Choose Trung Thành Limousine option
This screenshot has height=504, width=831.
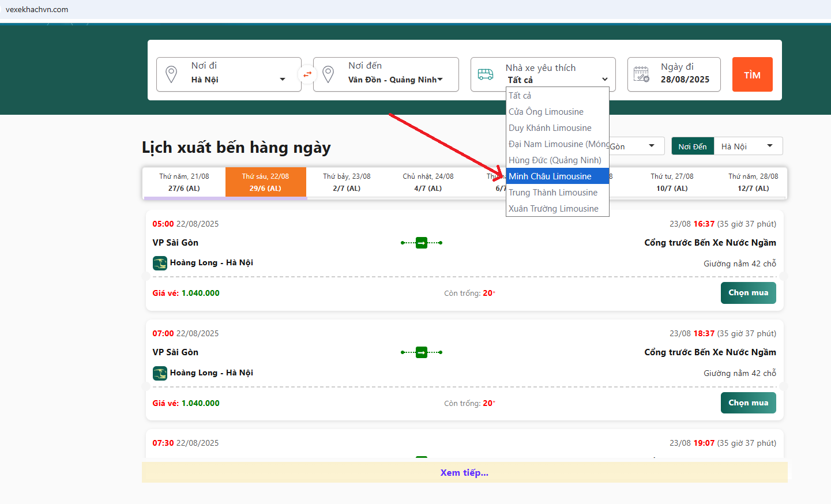pyautogui.click(x=558, y=193)
